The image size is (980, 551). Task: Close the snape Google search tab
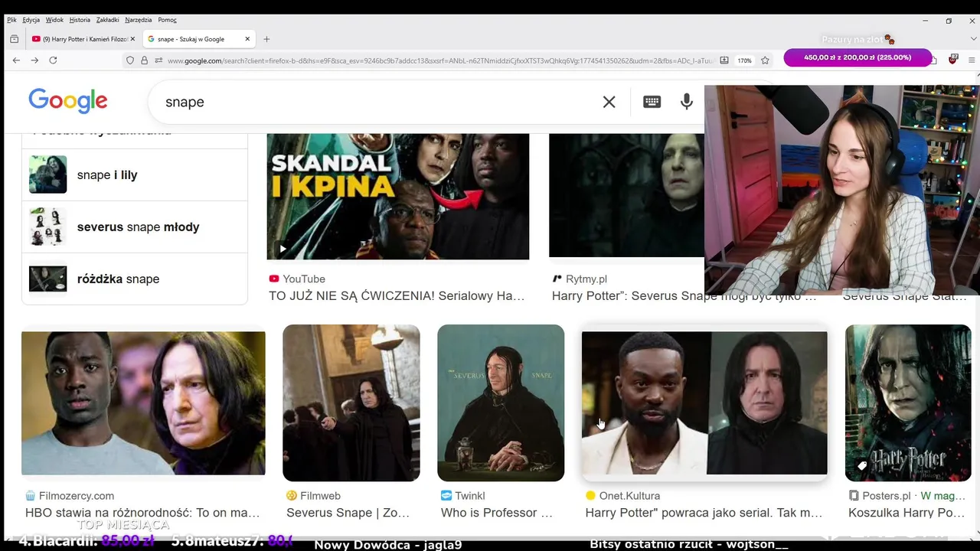[247, 39]
